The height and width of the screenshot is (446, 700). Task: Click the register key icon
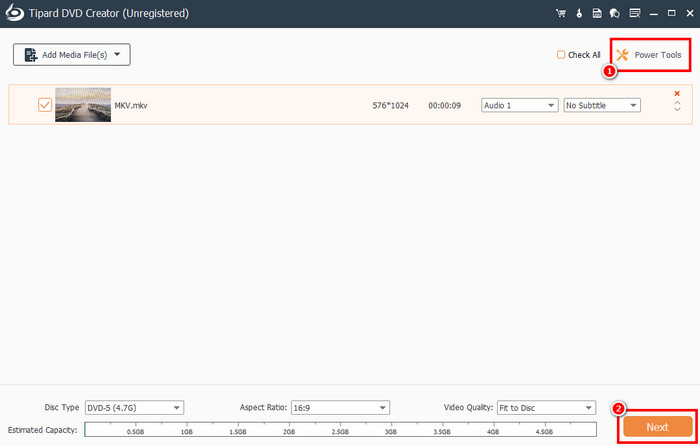pos(579,13)
